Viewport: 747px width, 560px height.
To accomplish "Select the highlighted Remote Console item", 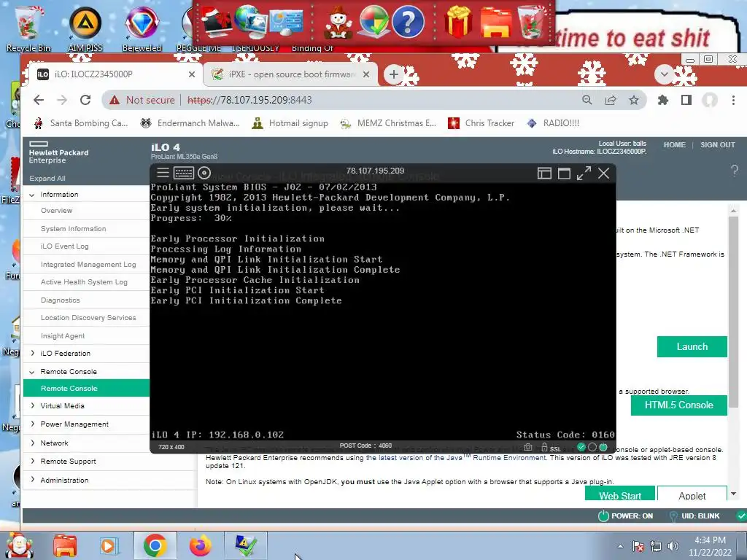I will (86, 388).
